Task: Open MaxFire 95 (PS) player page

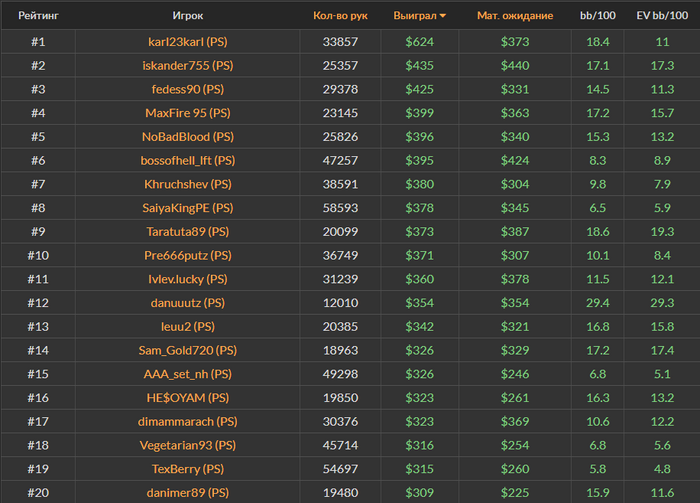Action: [188, 113]
